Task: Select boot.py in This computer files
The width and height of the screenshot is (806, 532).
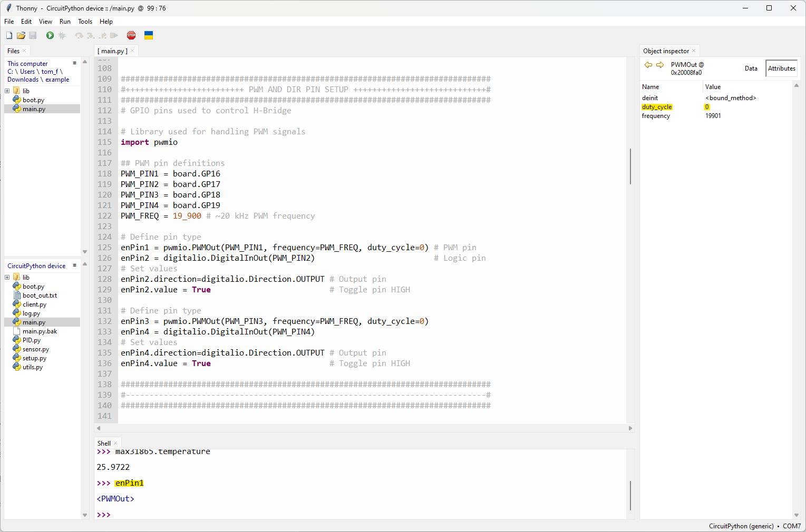Action: [x=33, y=100]
